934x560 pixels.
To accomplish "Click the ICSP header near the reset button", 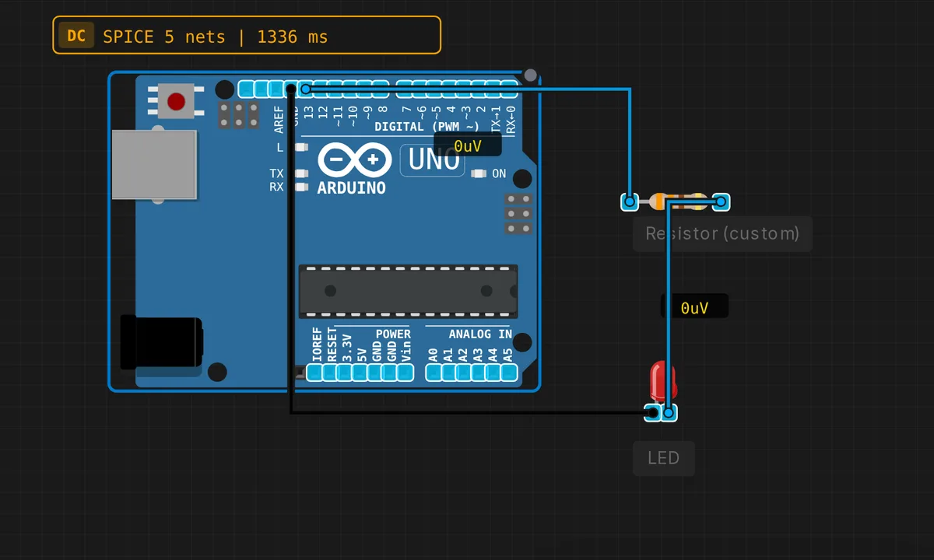I will click(x=239, y=115).
